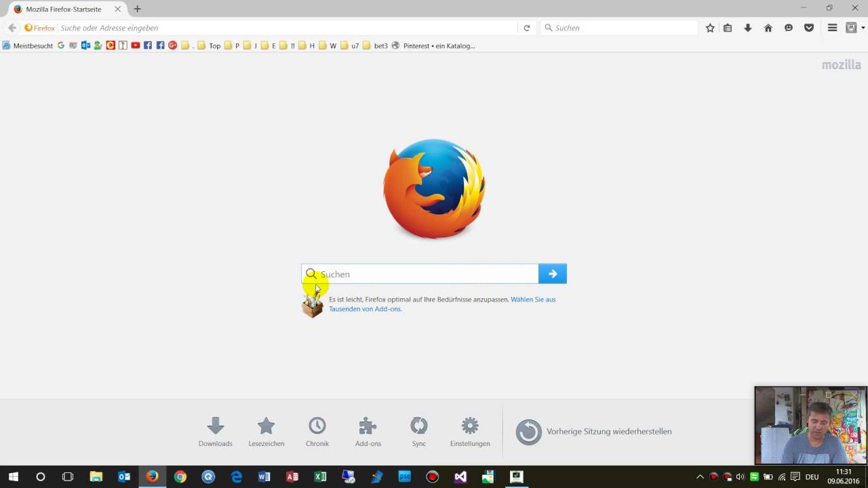Launch Excel from the taskbar
This screenshot has width=868, height=488.
pos(320,476)
